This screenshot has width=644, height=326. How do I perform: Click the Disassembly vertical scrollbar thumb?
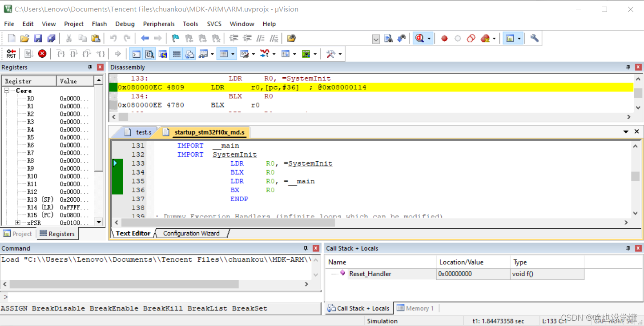[638, 93]
